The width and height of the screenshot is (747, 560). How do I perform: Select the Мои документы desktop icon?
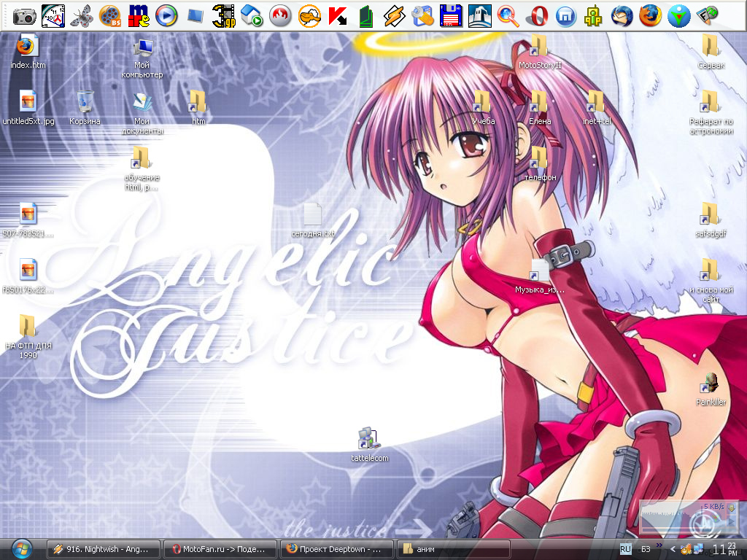[x=142, y=114]
